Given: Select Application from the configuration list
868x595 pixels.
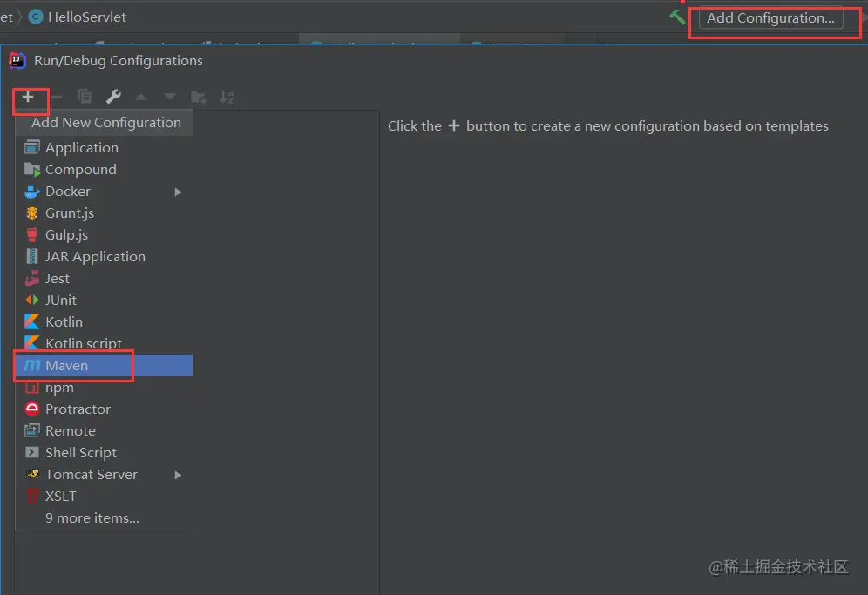Looking at the screenshot, I should [104, 148].
